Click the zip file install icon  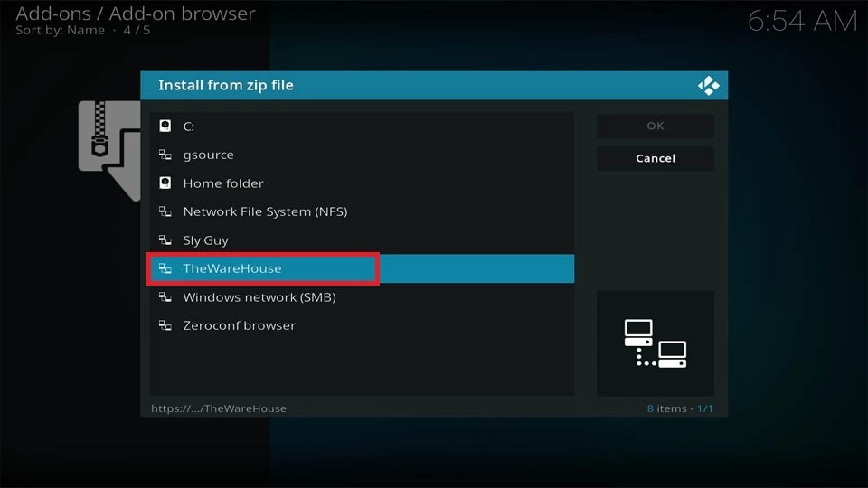pyautogui.click(x=109, y=151)
